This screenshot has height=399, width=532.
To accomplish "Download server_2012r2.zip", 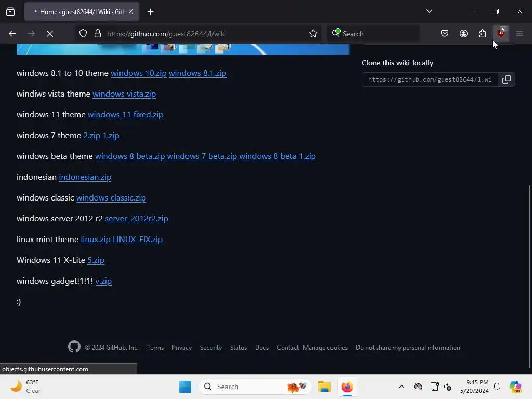I will tap(137, 219).
